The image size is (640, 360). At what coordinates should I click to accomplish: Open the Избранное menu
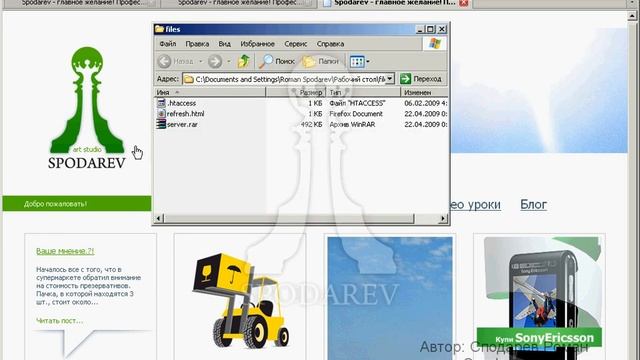pos(257,44)
